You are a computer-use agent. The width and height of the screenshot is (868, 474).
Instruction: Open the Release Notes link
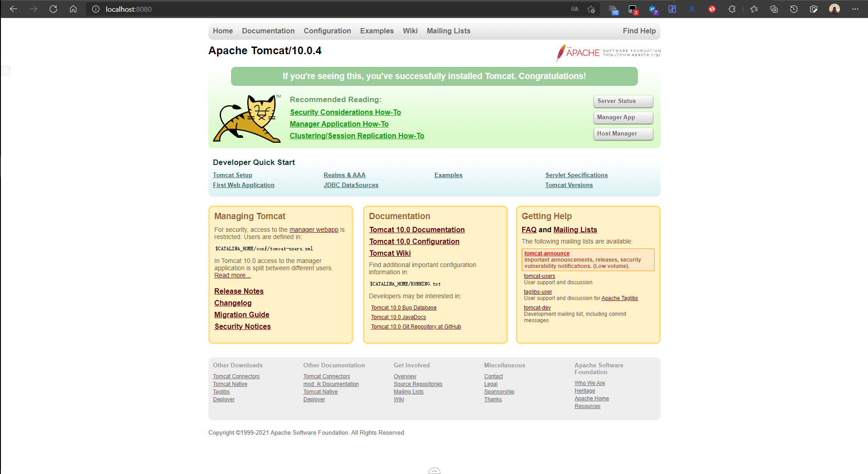click(239, 291)
